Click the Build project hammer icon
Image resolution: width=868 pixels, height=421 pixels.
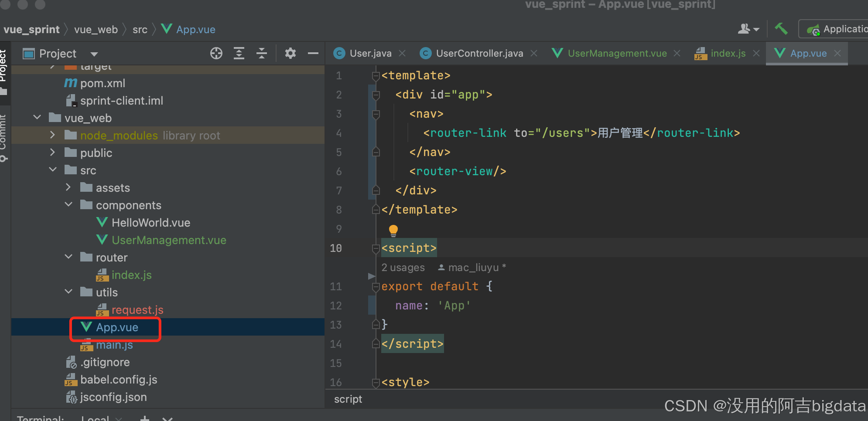point(781,29)
